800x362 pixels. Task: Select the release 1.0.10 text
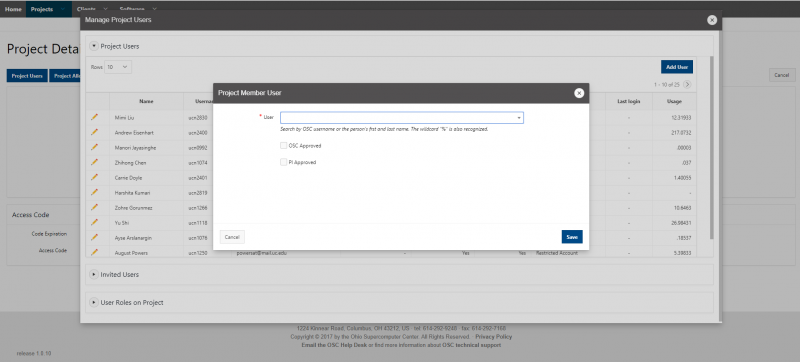(x=34, y=353)
